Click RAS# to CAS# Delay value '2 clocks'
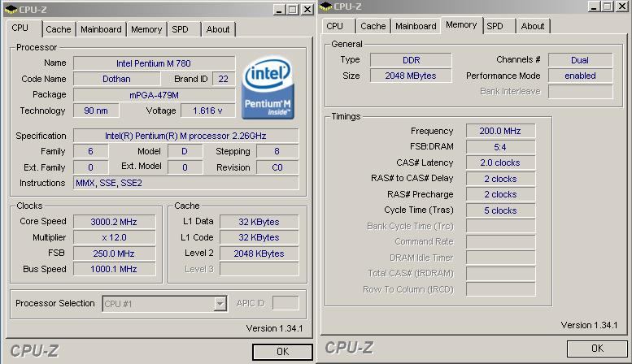Image resolution: width=632 pixels, height=364 pixels. point(500,179)
